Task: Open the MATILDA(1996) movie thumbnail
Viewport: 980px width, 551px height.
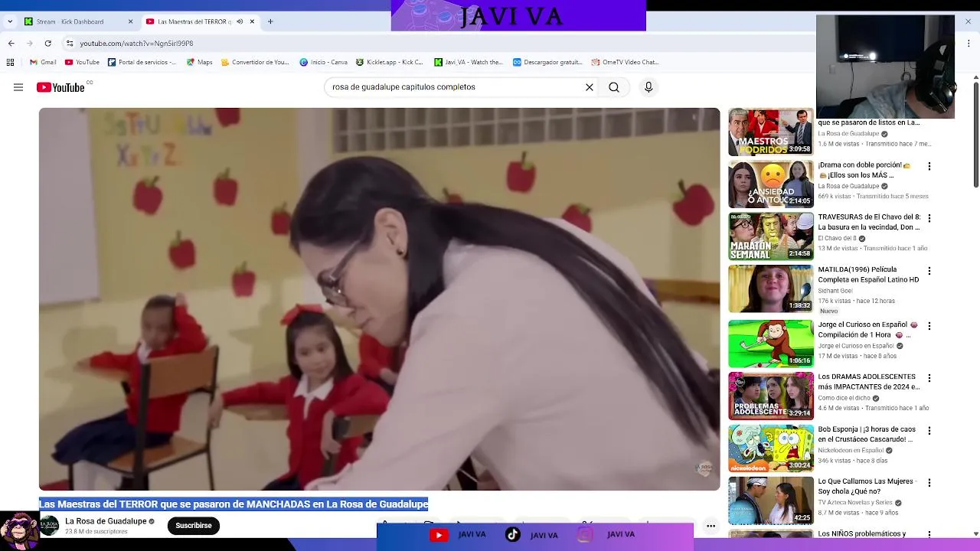Action: [771, 289]
